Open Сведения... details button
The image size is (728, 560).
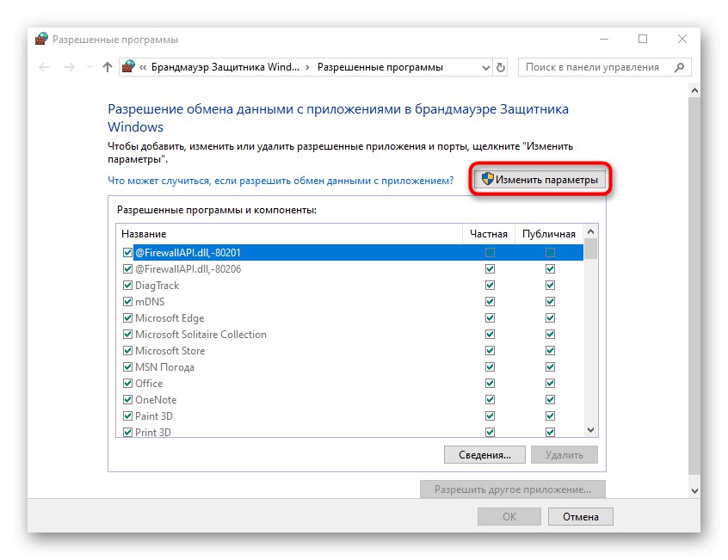pyautogui.click(x=484, y=455)
